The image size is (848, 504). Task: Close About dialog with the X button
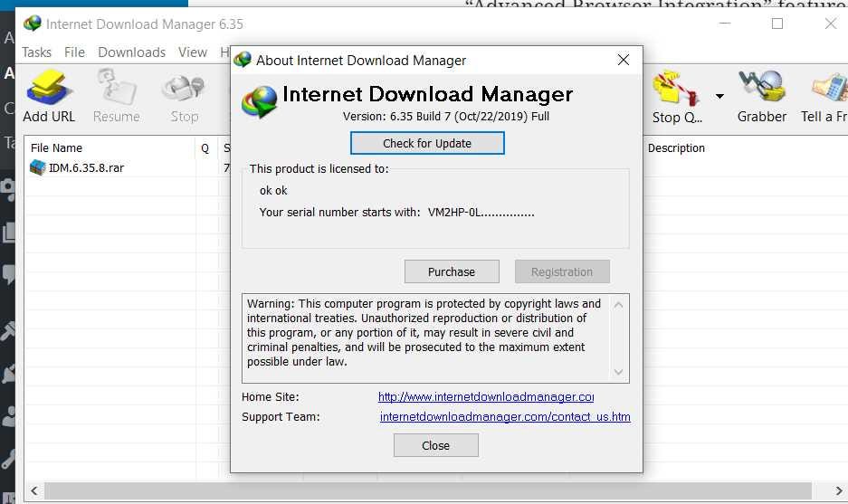[x=623, y=60]
